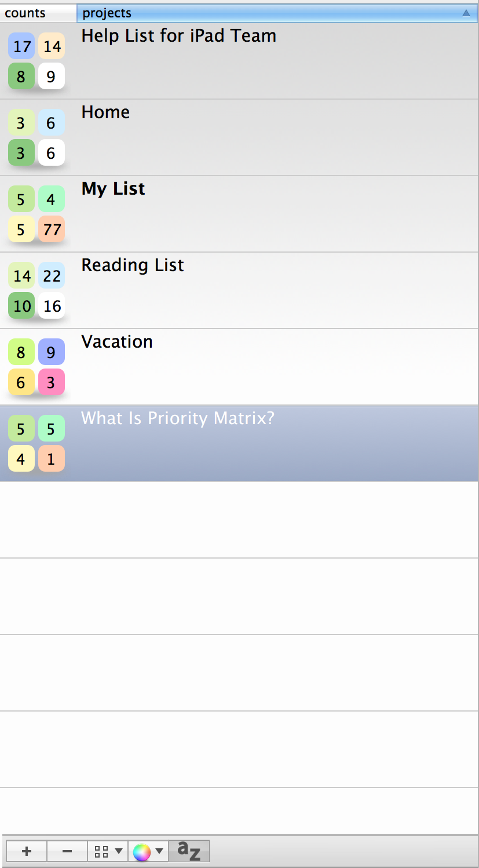Select the My List project

coord(239,214)
